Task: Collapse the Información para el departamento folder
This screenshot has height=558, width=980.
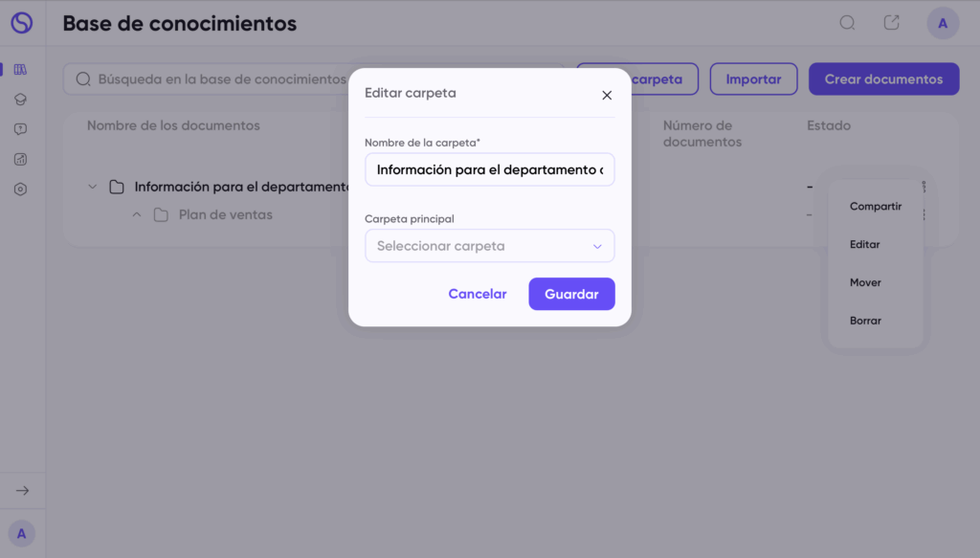Action: (x=93, y=187)
